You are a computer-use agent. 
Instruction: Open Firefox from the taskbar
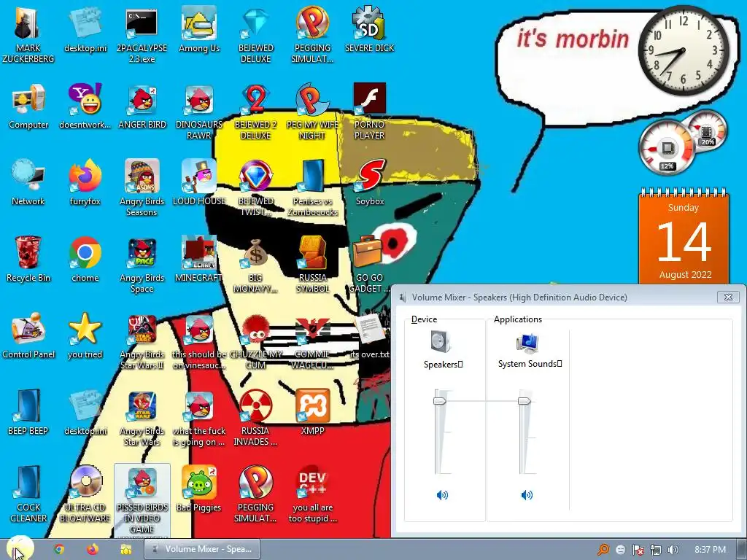coord(93,549)
